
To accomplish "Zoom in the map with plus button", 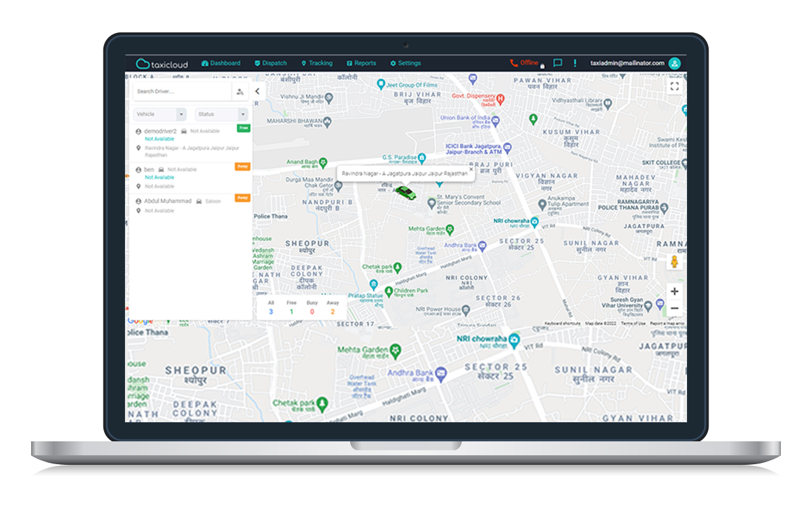I will click(x=674, y=291).
